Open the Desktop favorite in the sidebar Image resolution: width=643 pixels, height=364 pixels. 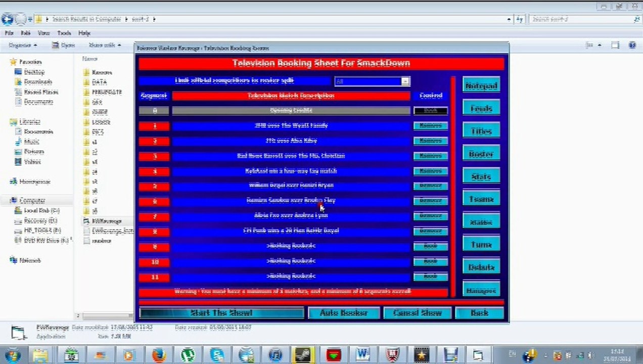tap(30, 72)
